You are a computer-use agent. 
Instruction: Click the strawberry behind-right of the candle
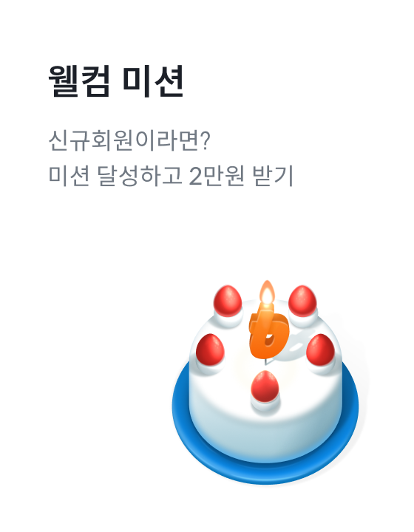pyautogui.click(x=302, y=301)
